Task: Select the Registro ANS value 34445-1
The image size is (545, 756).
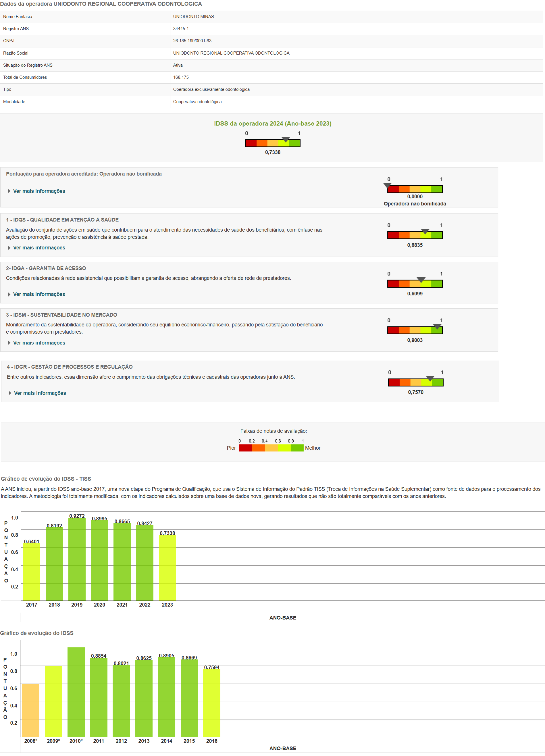Action: click(x=181, y=29)
